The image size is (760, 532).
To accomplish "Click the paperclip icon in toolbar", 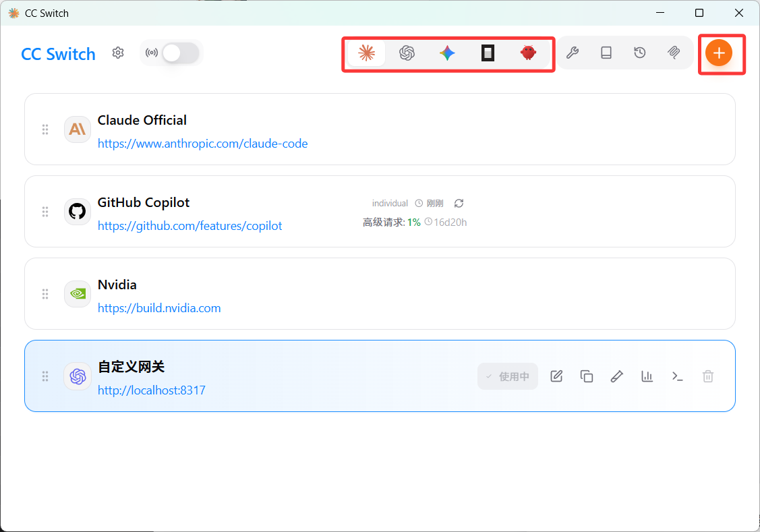I will click(x=674, y=53).
